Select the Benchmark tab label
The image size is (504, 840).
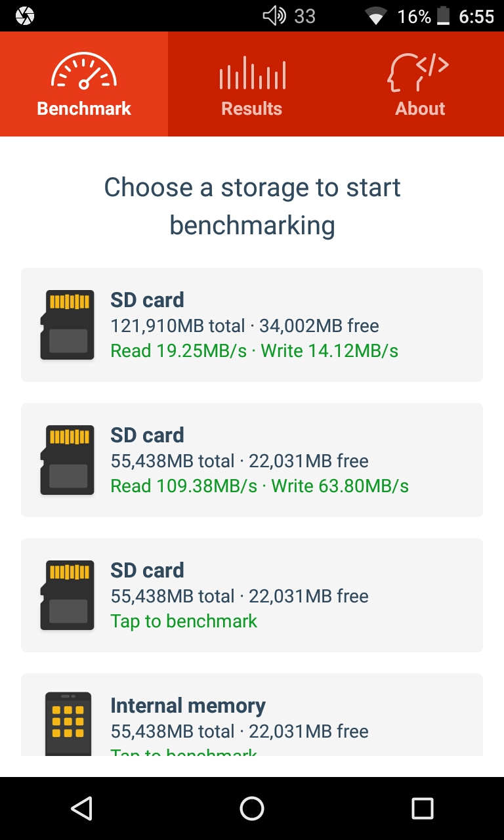pyautogui.click(x=84, y=109)
